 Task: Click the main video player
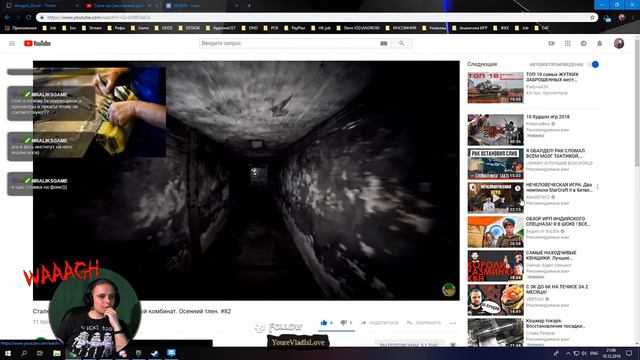coord(246,180)
